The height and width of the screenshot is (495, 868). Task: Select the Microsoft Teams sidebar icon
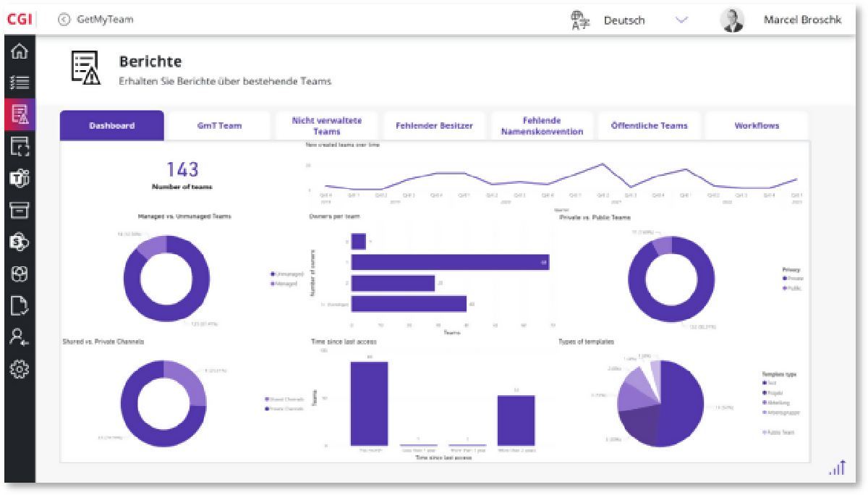[19, 177]
